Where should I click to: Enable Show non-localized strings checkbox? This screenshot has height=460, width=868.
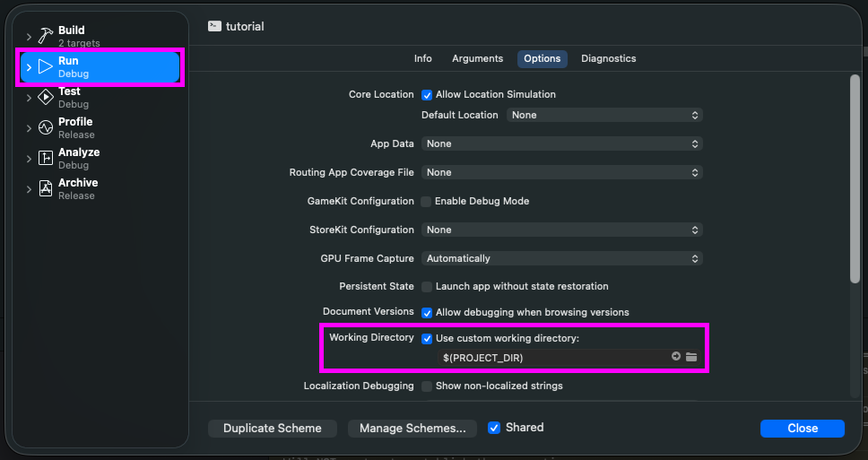coord(427,386)
